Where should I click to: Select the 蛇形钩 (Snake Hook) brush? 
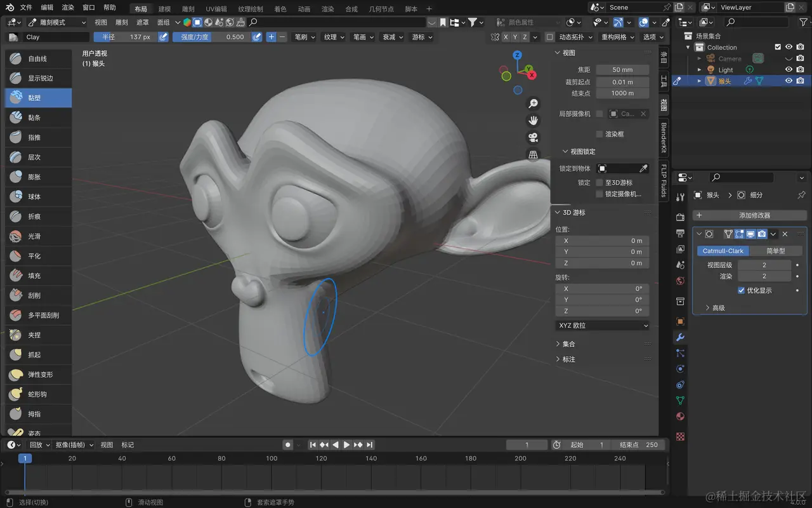coord(38,394)
